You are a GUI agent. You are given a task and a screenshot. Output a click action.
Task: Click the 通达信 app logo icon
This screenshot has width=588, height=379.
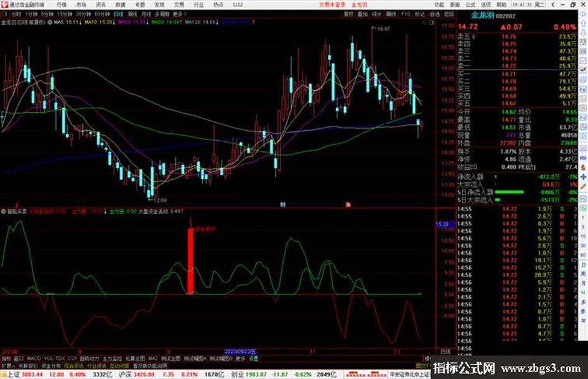[4, 4]
